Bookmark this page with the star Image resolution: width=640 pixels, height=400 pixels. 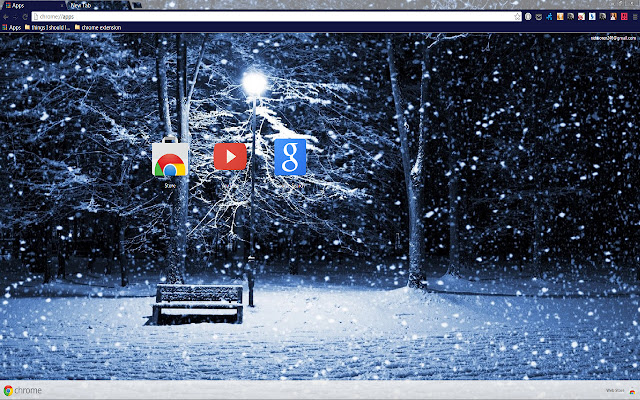pos(517,17)
